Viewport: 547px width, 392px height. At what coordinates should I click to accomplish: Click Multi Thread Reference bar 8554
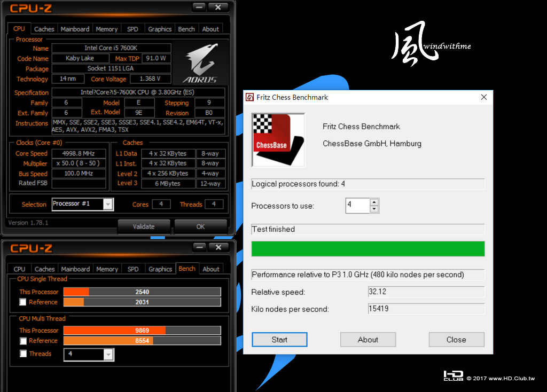(x=142, y=340)
